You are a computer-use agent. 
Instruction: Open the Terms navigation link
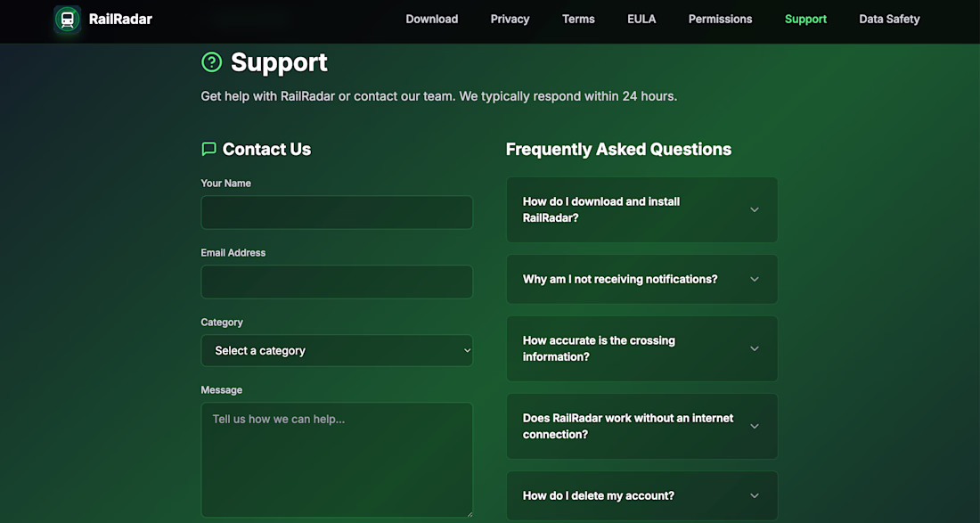click(578, 20)
